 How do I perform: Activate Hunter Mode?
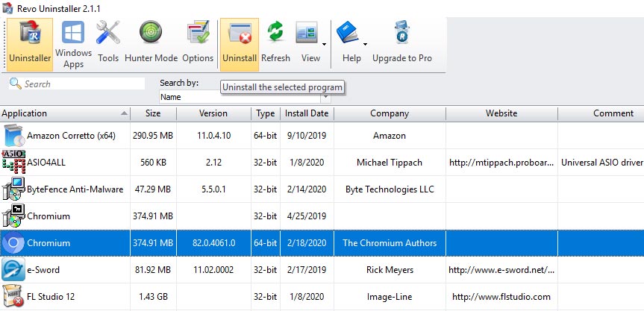pyautogui.click(x=151, y=44)
